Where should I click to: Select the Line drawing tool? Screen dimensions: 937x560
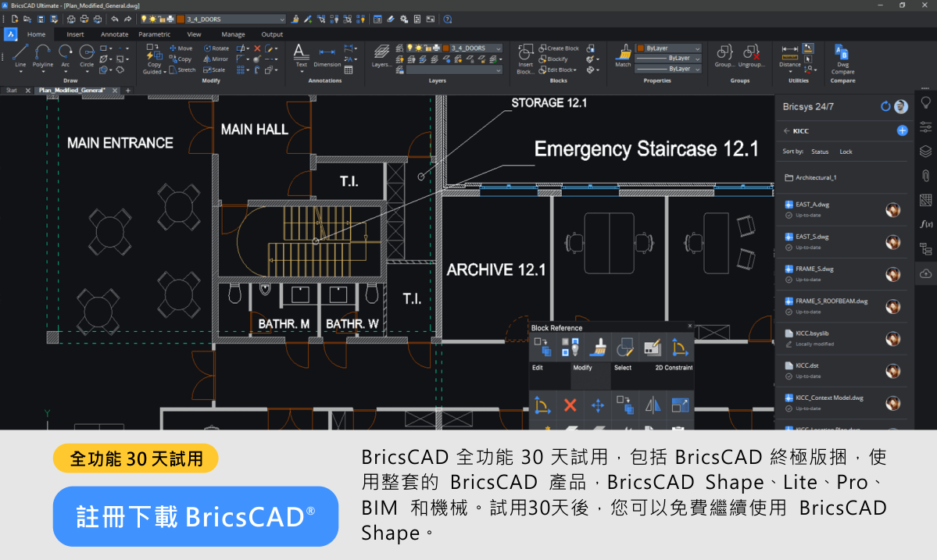click(x=20, y=55)
